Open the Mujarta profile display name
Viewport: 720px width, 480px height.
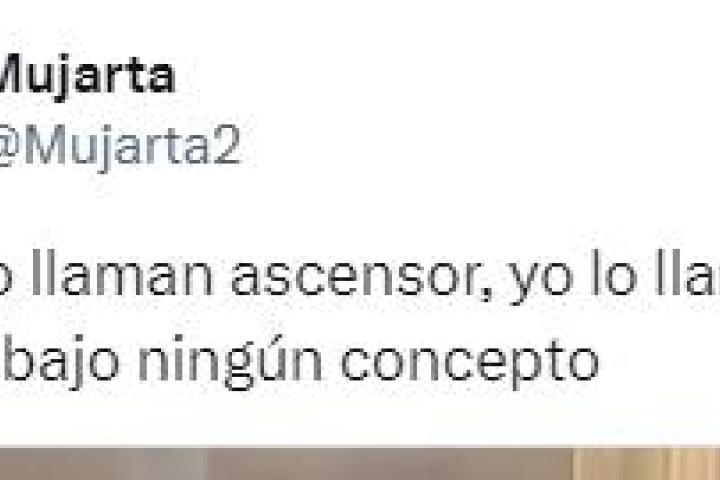click(x=86, y=77)
